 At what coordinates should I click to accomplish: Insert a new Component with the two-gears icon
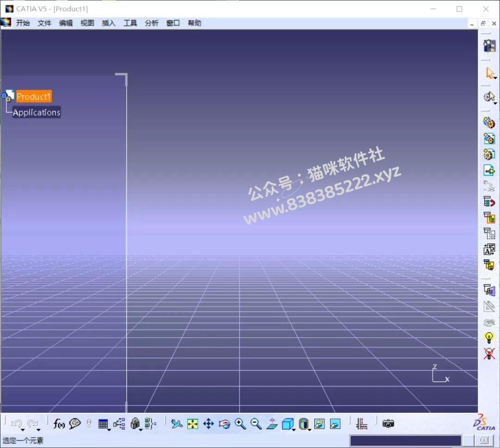click(x=489, y=122)
